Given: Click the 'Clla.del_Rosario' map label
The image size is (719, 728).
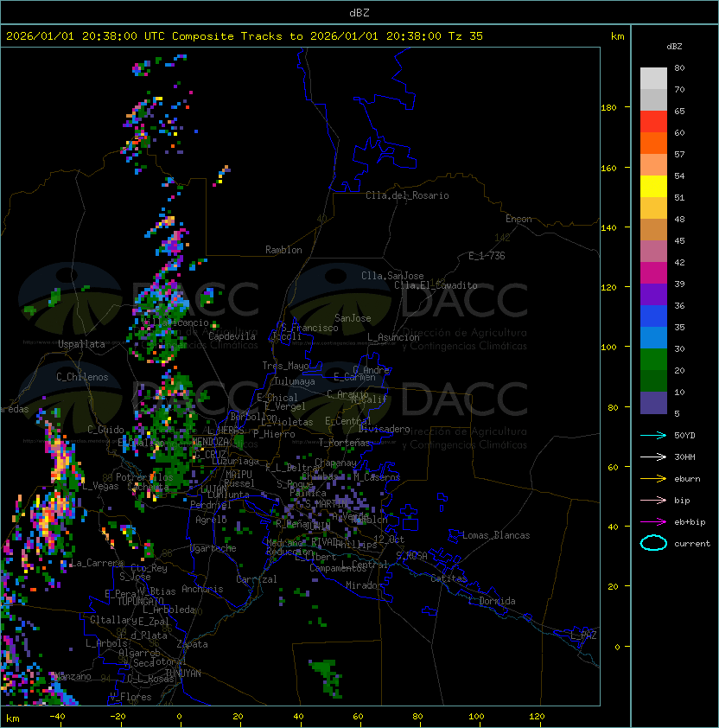Looking at the screenshot, I should click(x=407, y=195).
